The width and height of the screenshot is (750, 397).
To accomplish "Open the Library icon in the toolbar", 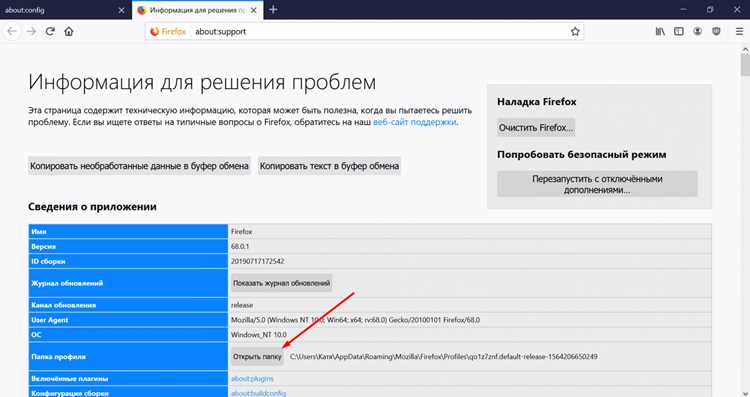I will [660, 32].
